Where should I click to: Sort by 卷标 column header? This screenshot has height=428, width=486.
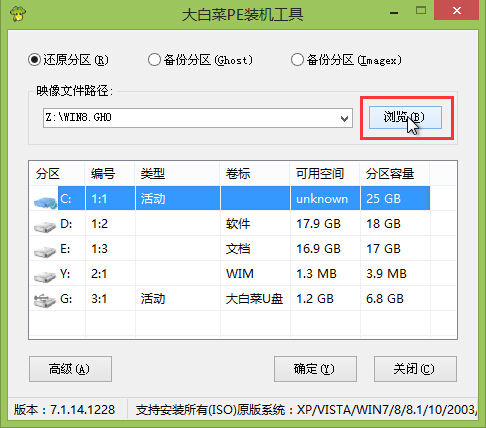[255, 174]
